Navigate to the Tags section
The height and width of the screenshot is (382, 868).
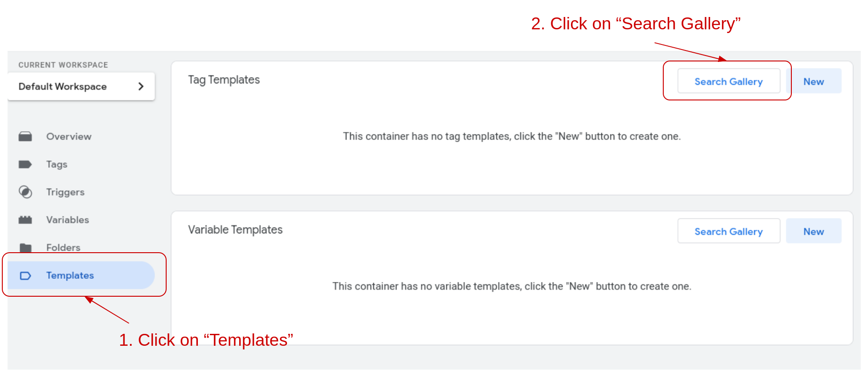tap(56, 164)
